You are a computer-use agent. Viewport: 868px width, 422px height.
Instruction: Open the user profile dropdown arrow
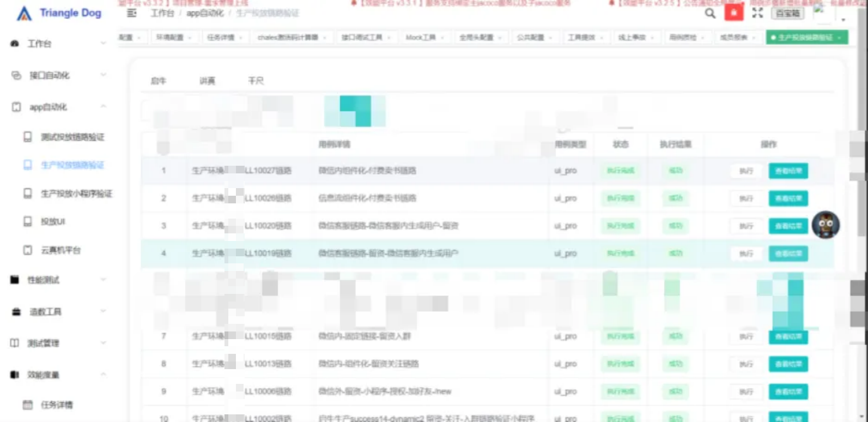point(843,20)
